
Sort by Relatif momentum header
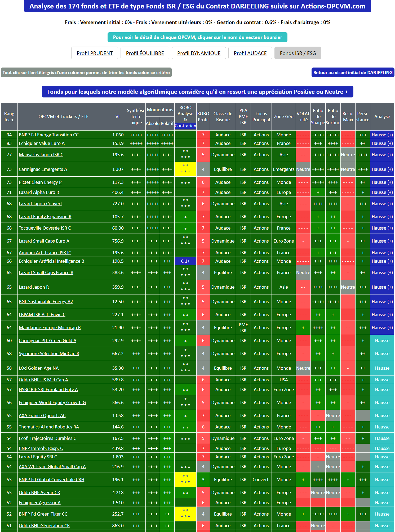pyautogui.click(x=167, y=123)
